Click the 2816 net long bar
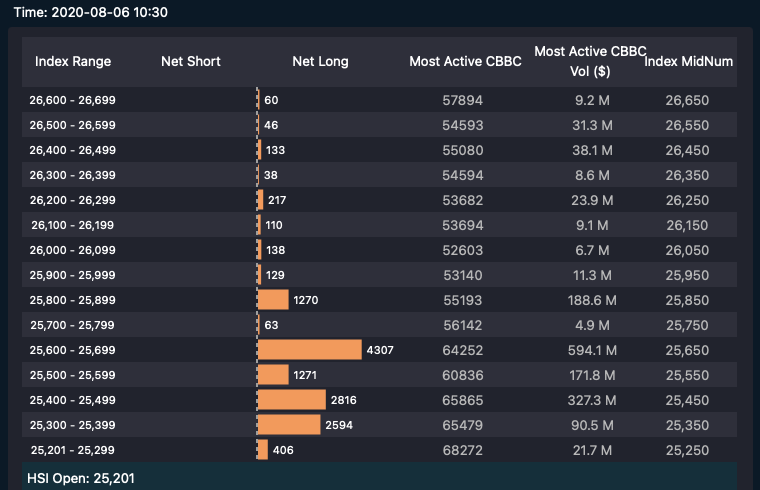Viewport: 760px width, 490px height. point(291,400)
